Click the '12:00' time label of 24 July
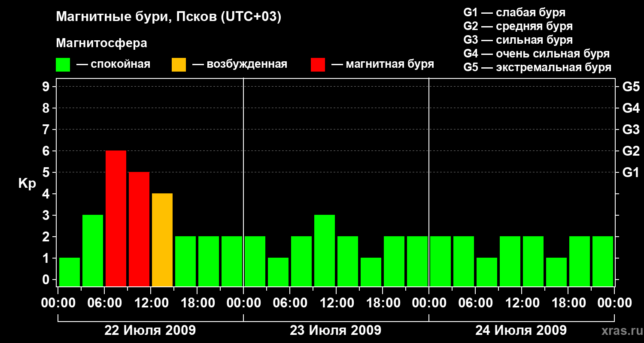The image size is (644, 343). (x=522, y=303)
